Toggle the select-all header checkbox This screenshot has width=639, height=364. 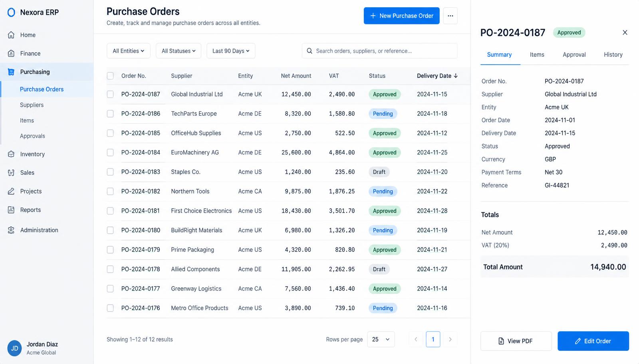(110, 76)
